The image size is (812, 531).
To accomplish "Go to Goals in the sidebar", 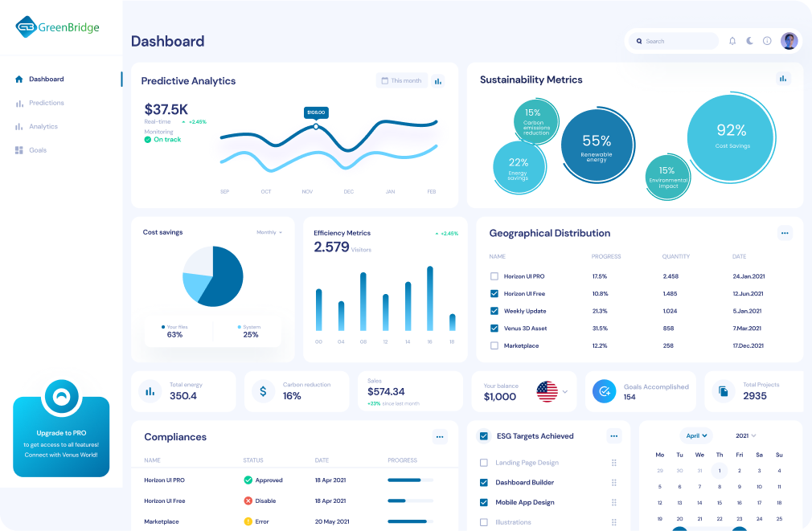I will pos(37,150).
